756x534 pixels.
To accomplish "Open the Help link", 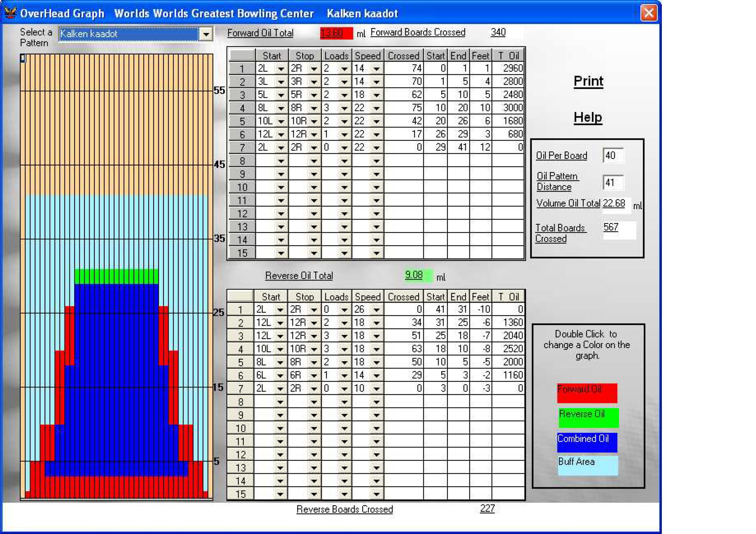I will 588,117.
